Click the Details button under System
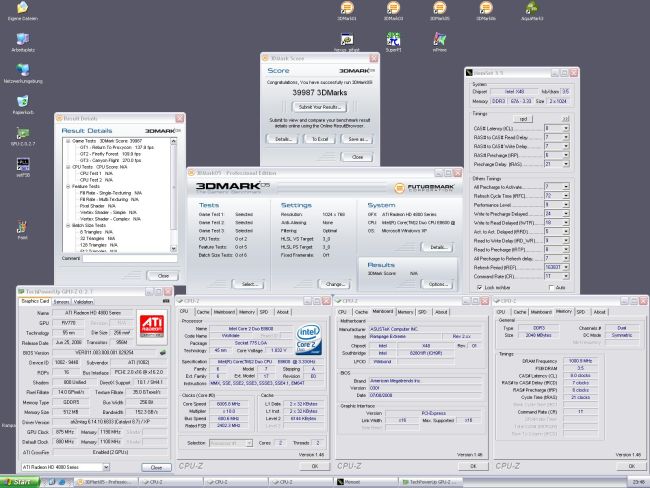This screenshot has width=650, height=488. click(438, 247)
